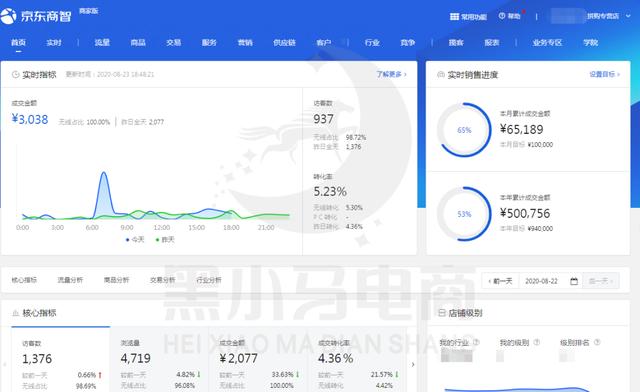Click the help icon next to 级别排名

click(597, 342)
